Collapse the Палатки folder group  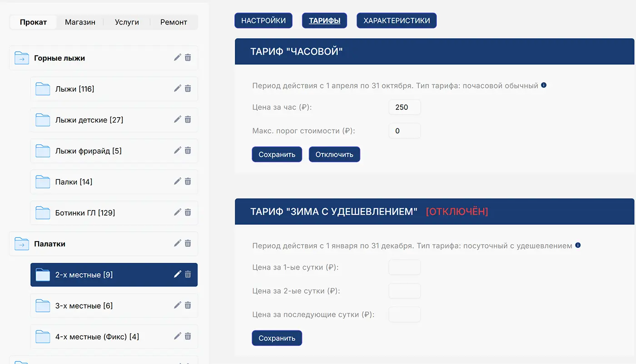(22, 244)
